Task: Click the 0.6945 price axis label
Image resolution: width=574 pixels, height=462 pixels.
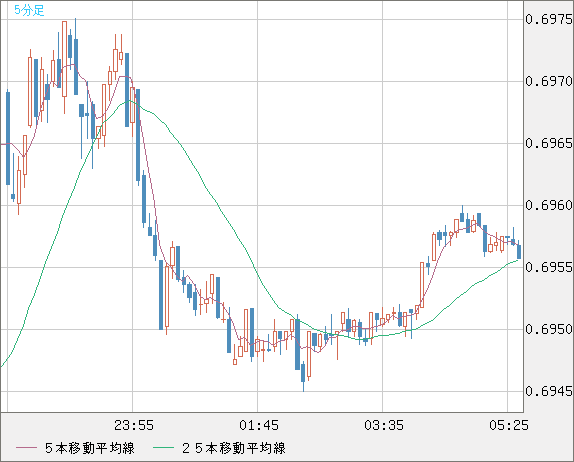Action: point(549,391)
